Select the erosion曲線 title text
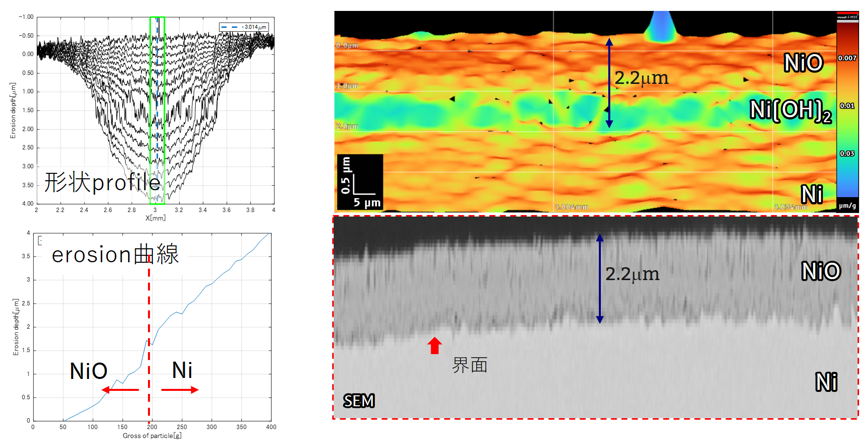868x445 pixels. [115, 255]
